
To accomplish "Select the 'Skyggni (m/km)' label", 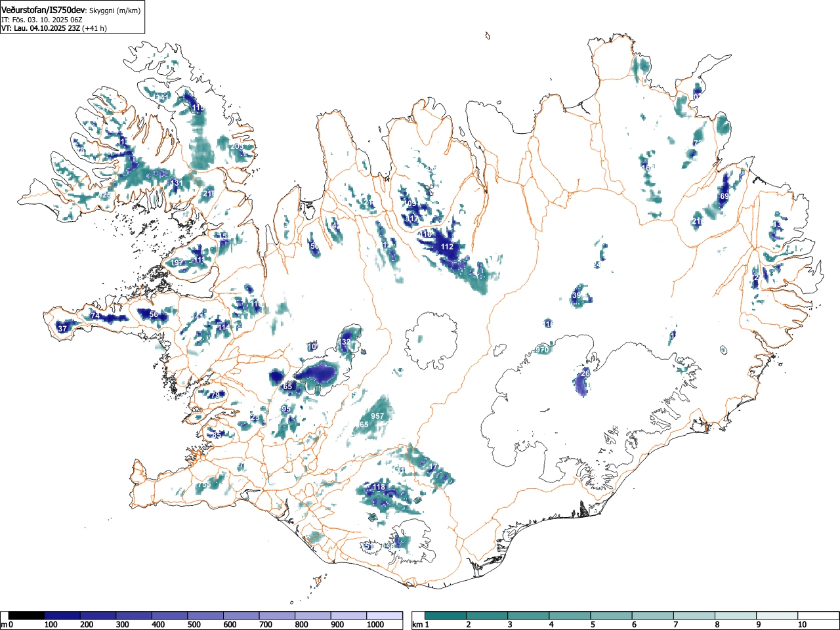I will tap(114, 10).
